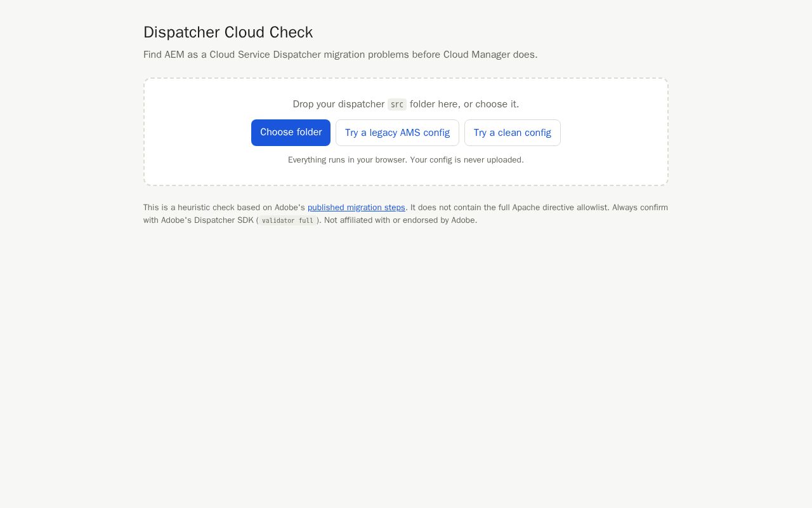
Task: Click the 'validator full' code text
Action: tap(287, 220)
